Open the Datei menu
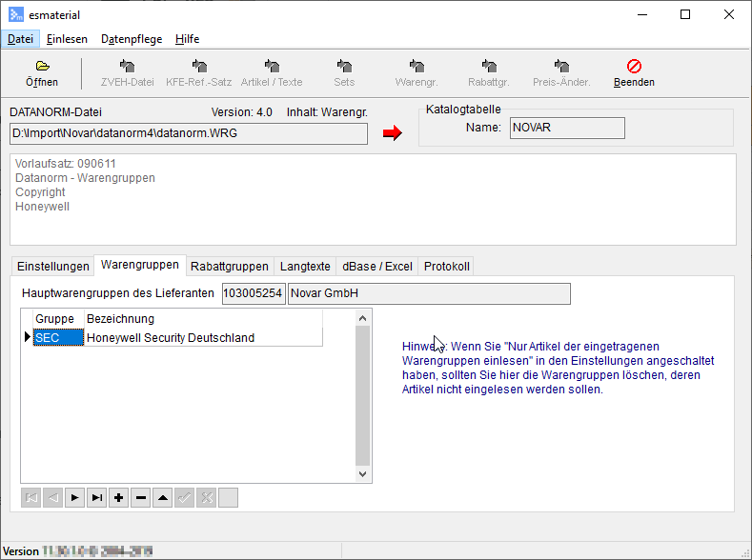This screenshot has height=560, width=752. (x=20, y=39)
